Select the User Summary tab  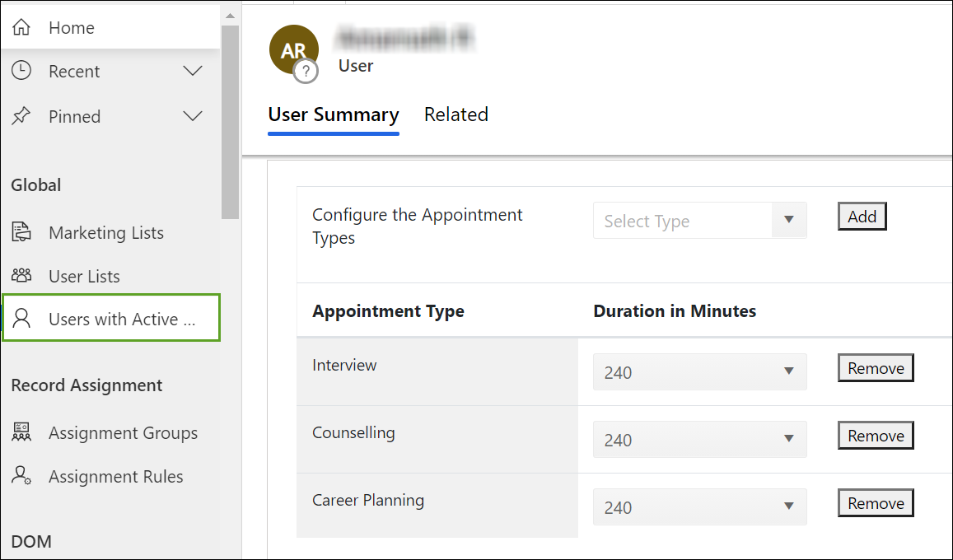tap(334, 114)
